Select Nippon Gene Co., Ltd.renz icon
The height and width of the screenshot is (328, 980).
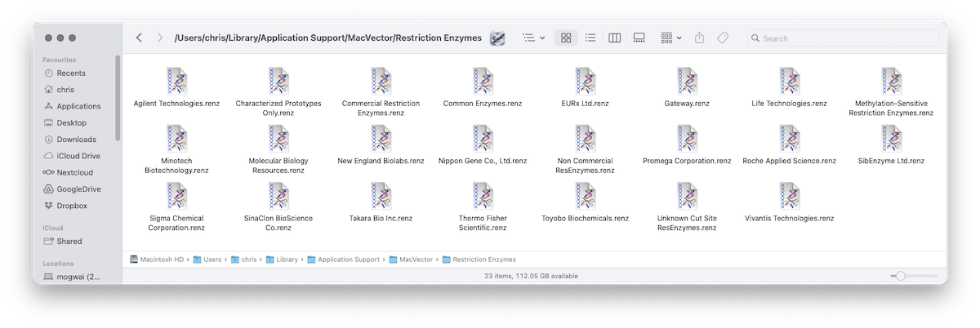[x=483, y=139]
